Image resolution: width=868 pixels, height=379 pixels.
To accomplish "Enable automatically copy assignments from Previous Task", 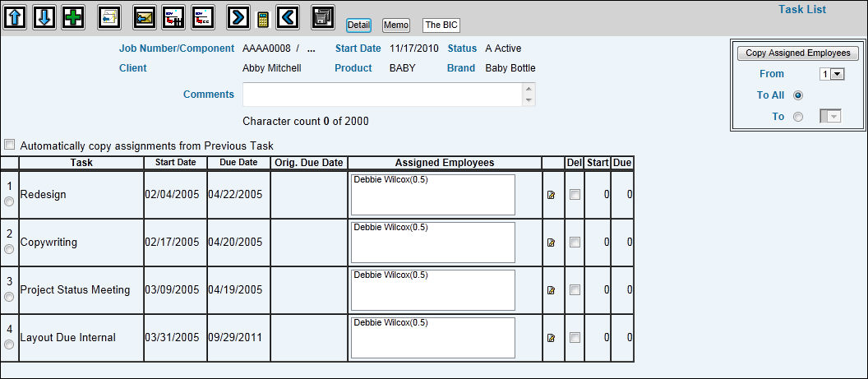I will pyautogui.click(x=9, y=145).
